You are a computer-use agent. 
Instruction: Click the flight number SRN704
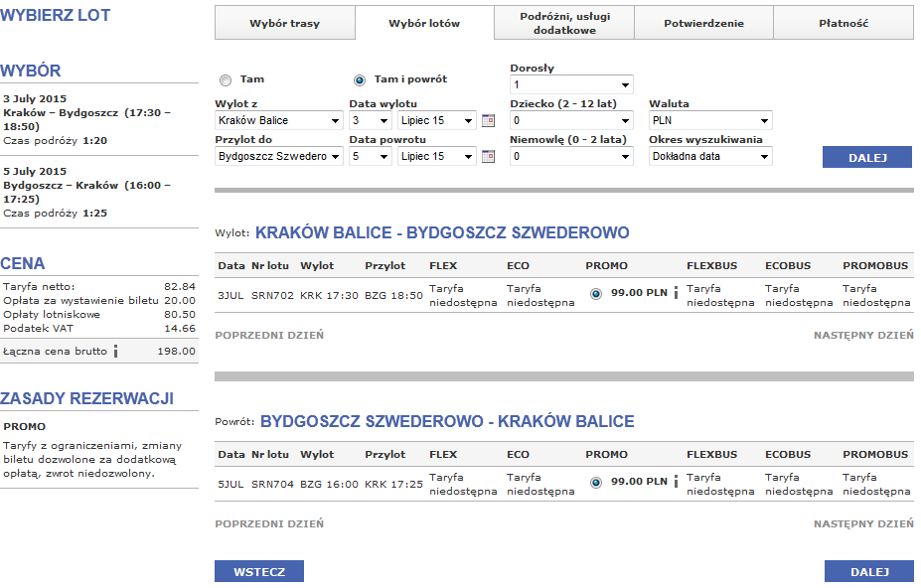click(x=272, y=484)
